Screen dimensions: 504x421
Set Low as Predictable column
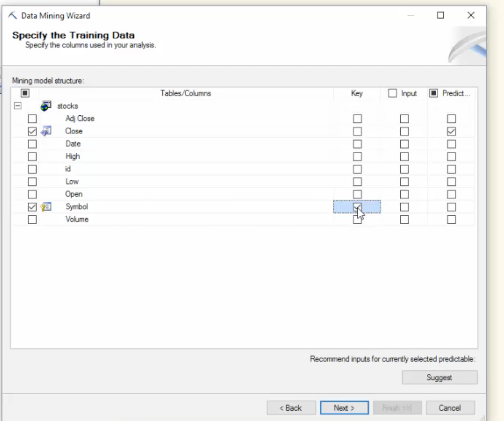point(451,182)
